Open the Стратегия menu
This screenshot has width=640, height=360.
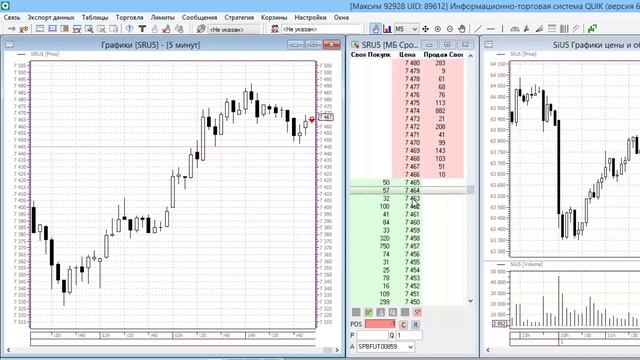click(x=239, y=18)
